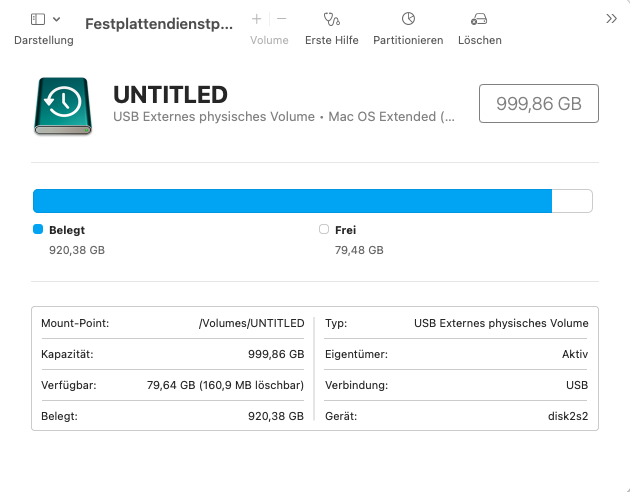The image size is (630, 492).
Task: Click the Löschen drive erase icon
Action: (479, 19)
